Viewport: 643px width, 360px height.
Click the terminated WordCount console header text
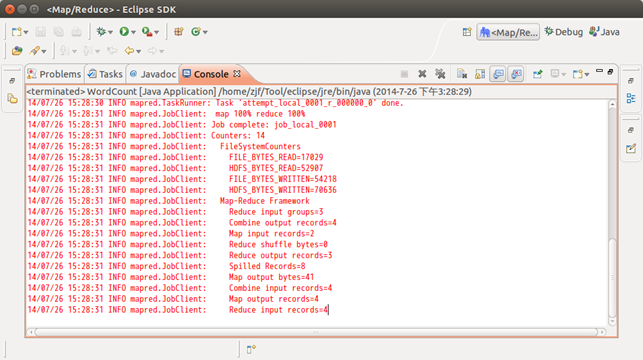tap(249, 91)
